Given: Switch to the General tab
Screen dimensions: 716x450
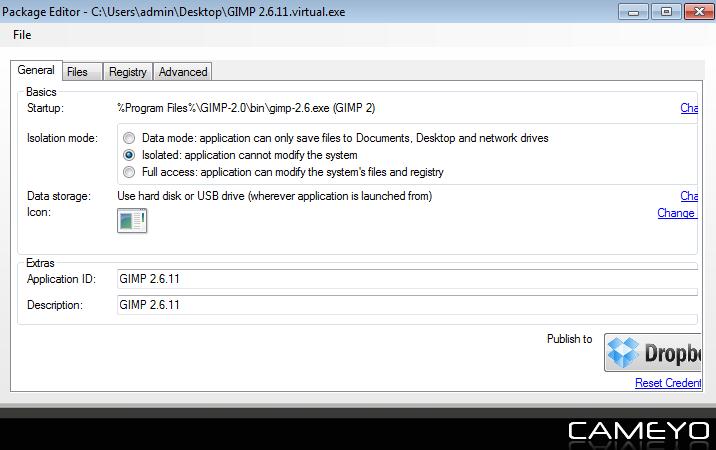Looking at the screenshot, I should coord(36,70).
